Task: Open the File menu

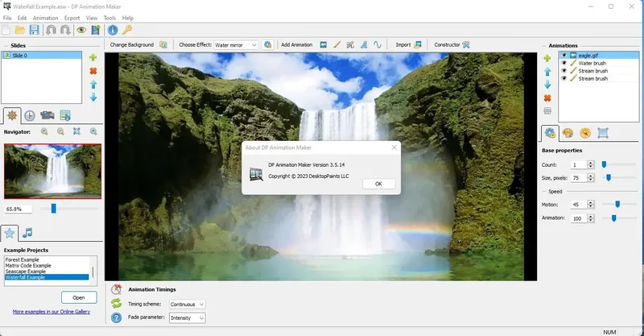Action: point(7,18)
